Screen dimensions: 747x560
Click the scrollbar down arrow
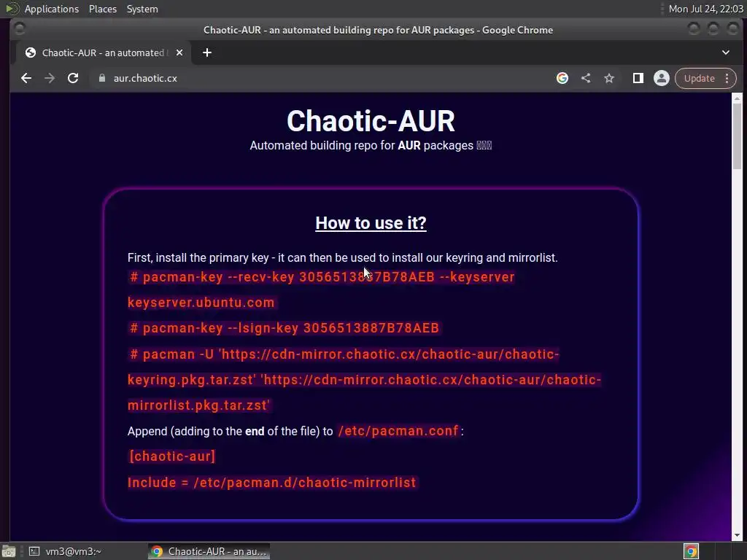click(737, 536)
